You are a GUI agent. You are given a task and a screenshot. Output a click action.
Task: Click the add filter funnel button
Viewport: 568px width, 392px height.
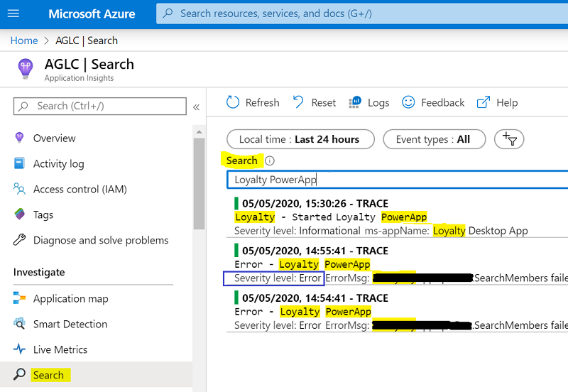click(509, 139)
